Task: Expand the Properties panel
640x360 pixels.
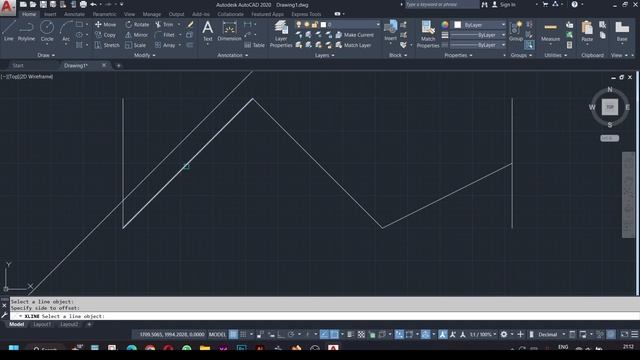Action: point(458,55)
